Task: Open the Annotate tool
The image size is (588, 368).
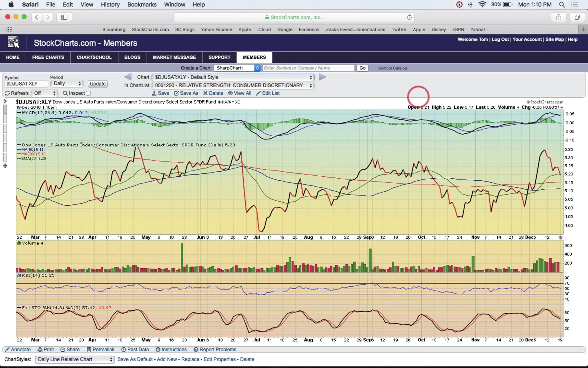Action: [18, 349]
